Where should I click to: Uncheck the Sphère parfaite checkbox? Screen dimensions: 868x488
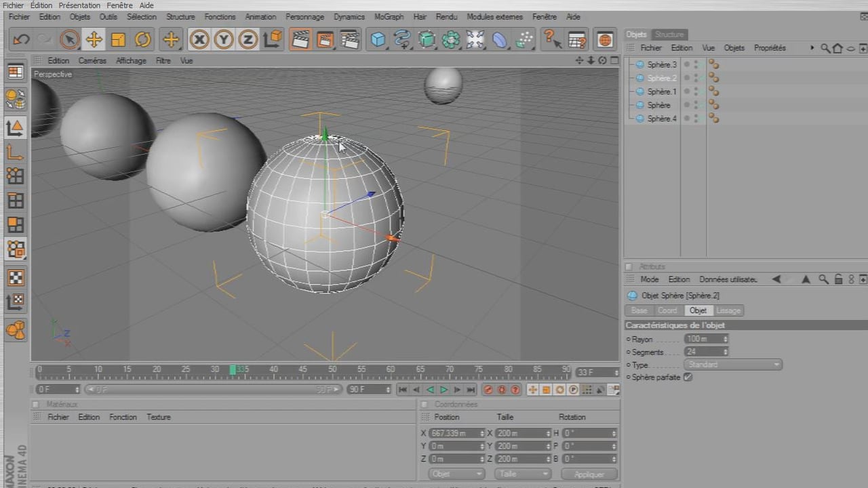[x=688, y=377]
